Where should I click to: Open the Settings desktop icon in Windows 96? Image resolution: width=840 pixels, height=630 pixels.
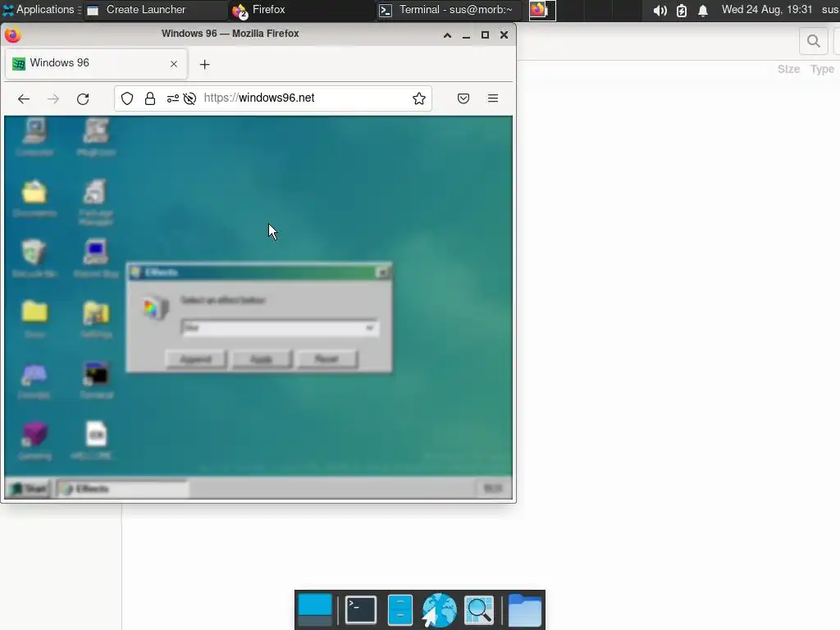coord(97,319)
